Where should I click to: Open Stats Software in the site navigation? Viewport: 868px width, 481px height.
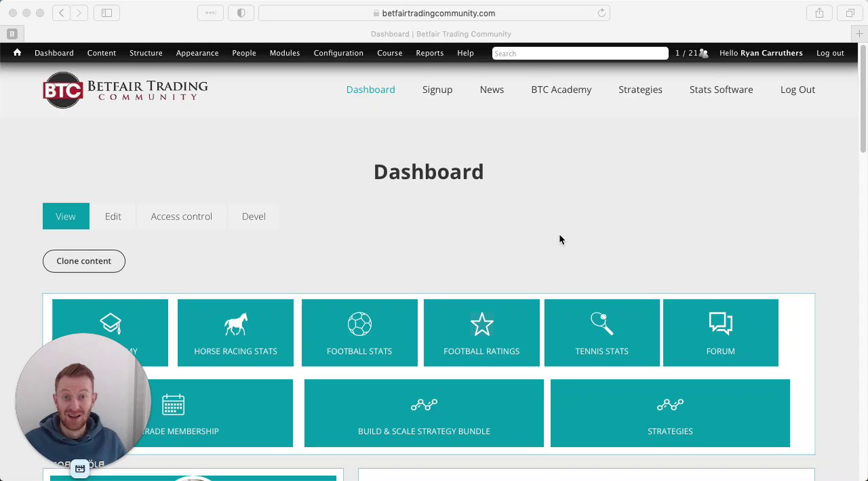pyautogui.click(x=721, y=89)
